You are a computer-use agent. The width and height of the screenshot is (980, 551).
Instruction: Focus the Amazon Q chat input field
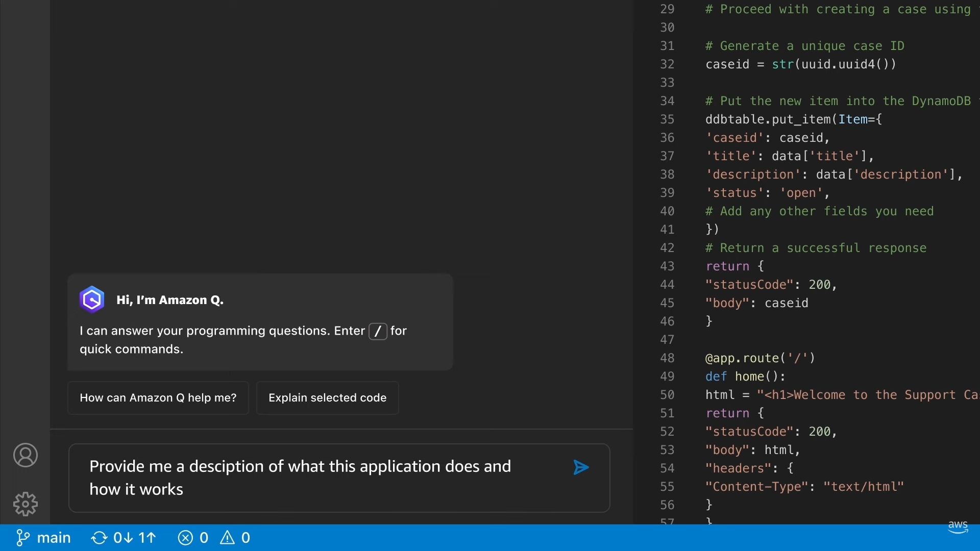point(339,478)
